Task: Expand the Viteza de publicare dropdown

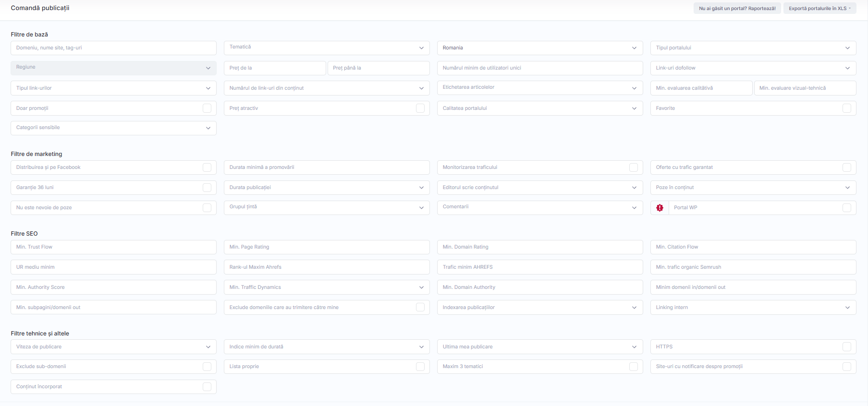Action: coord(113,346)
